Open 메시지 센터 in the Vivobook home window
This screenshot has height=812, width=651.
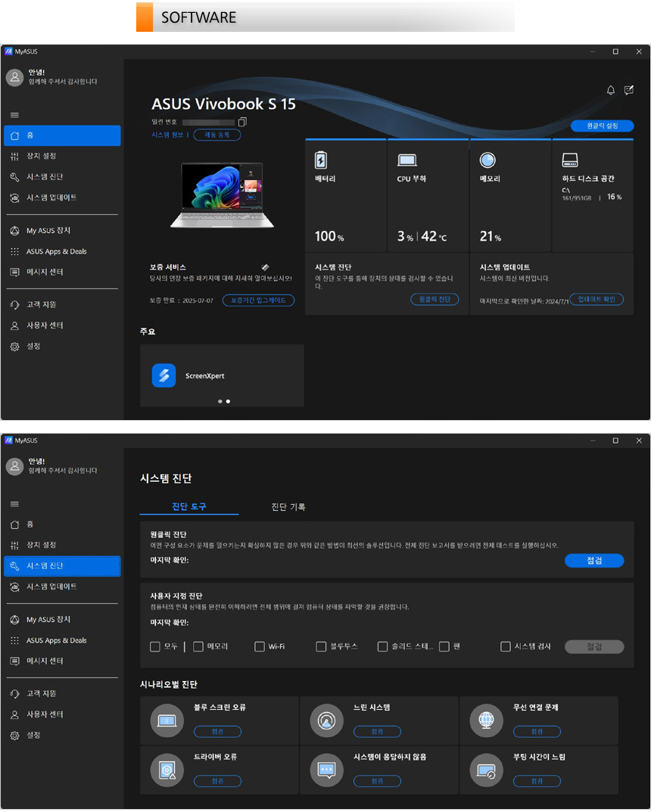(x=62, y=272)
